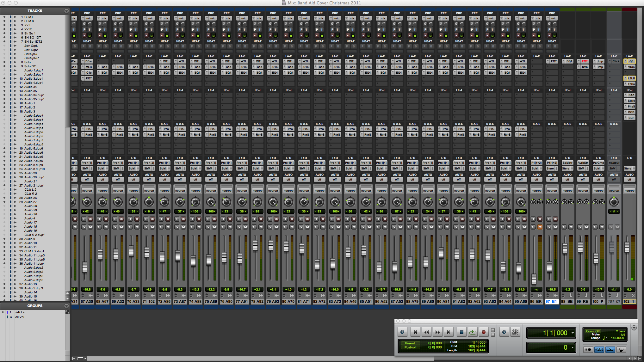Click Return to Zero transport button

click(x=415, y=332)
